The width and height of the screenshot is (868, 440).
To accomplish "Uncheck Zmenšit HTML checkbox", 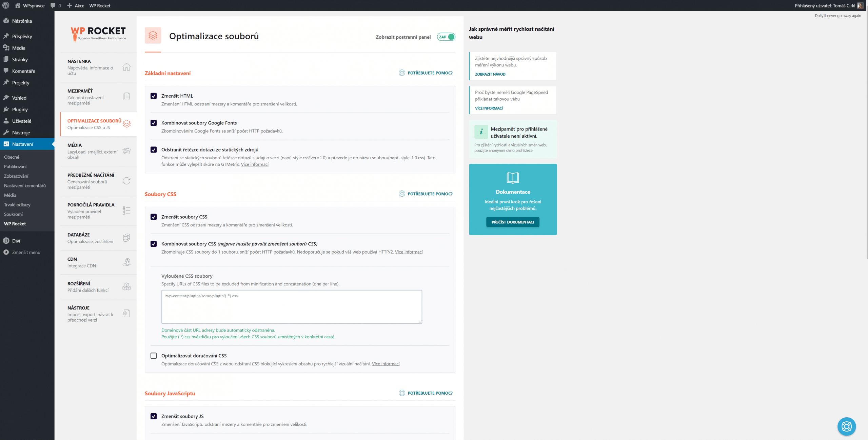I will [x=154, y=96].
